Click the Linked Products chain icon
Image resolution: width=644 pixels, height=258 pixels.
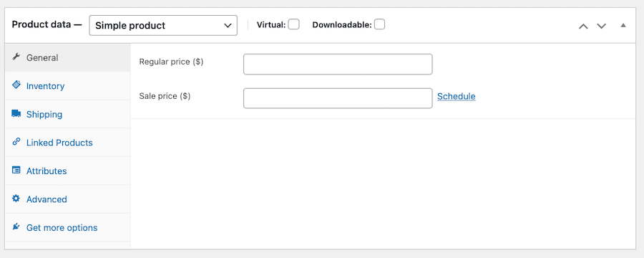[x=16, y=142]
